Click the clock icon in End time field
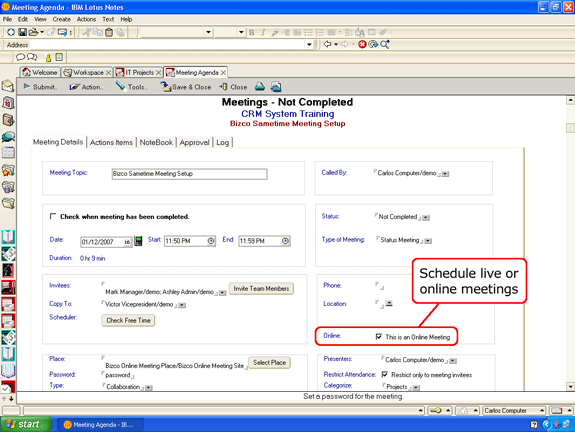Image resolution: width=575 pixels, height=432 pixels. [285, 241]
